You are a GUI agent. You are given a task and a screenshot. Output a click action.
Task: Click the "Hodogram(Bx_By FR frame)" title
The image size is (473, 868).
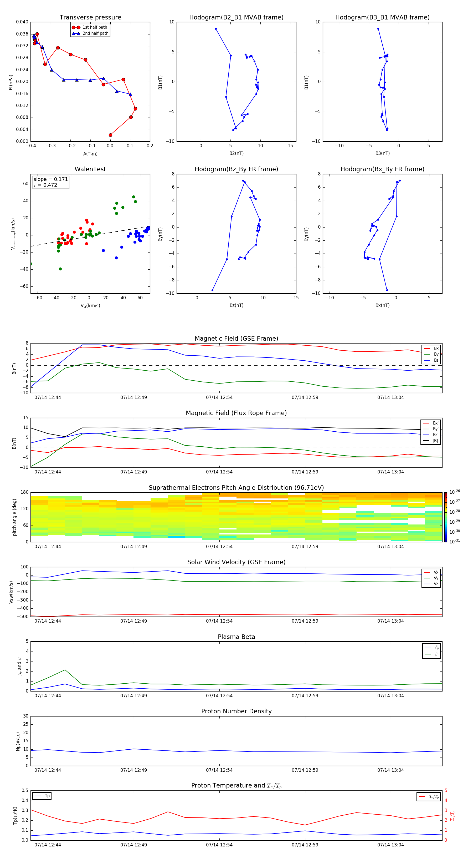[x=382, y=169]
